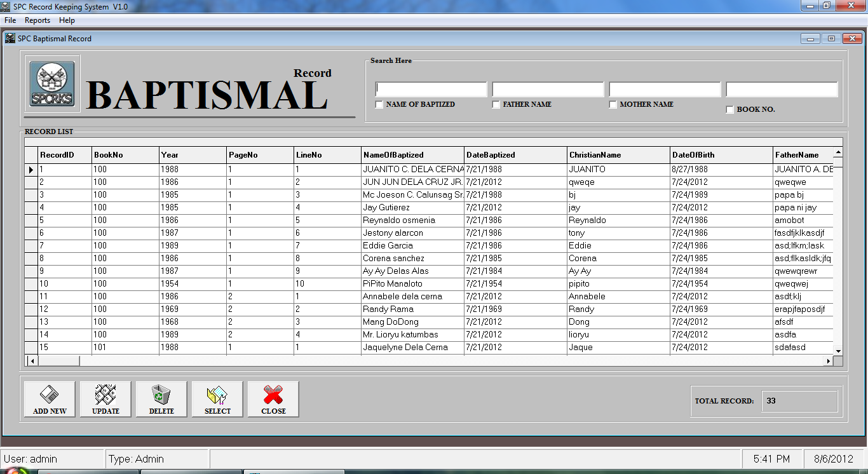Click the grid's horizontal scroll left arrow
Screen dimensions: 868x474
(x=34, y=361)
